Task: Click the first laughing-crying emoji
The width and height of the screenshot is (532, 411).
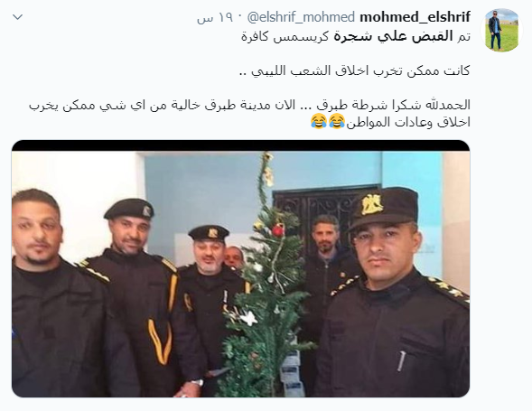Action: pyautogui.click(x=337, y=122)
